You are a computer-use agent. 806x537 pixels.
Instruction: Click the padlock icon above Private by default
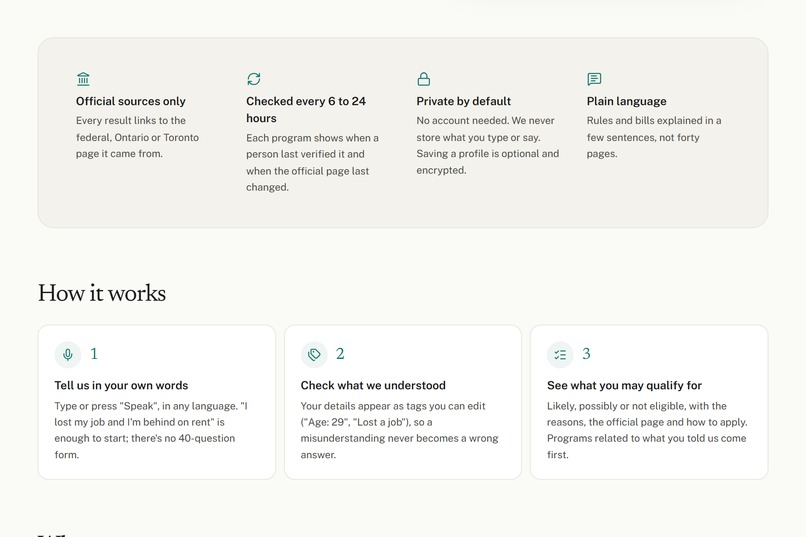click(x=424, y=79)
